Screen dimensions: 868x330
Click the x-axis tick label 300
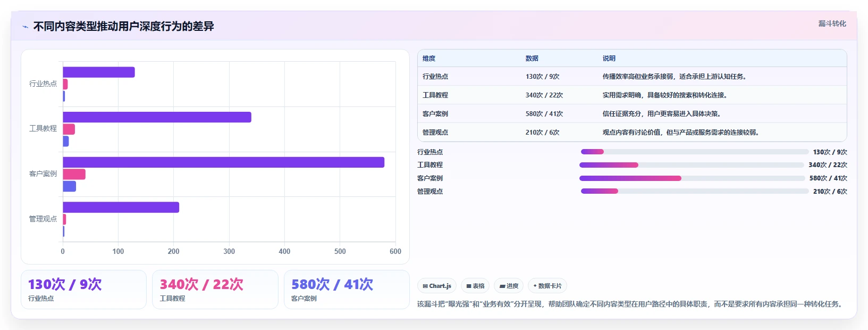point(229,251)
